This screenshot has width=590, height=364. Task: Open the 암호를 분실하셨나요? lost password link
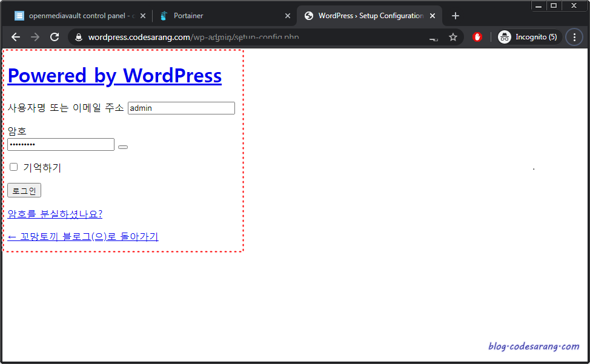(55, 214)
